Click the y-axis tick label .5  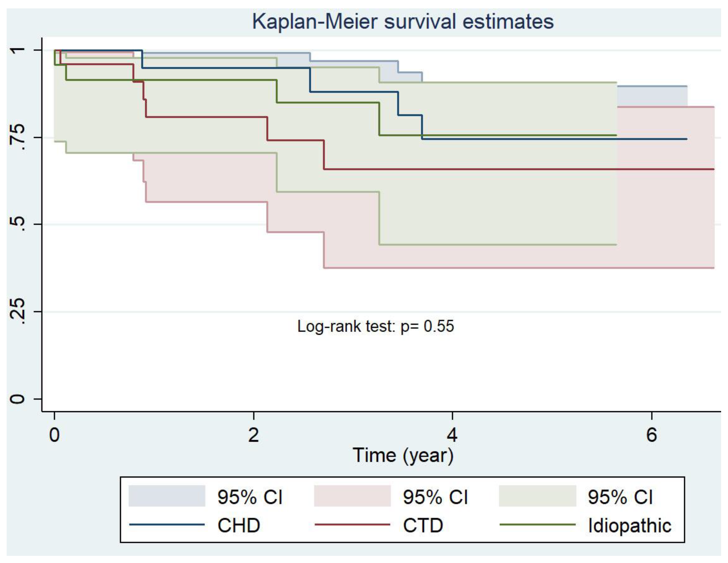click(x=18, y=224)
